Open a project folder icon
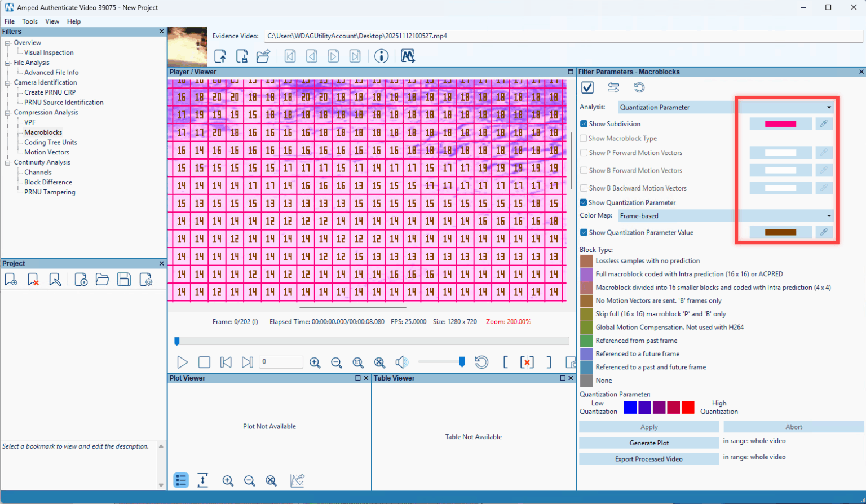 point(102,280)
